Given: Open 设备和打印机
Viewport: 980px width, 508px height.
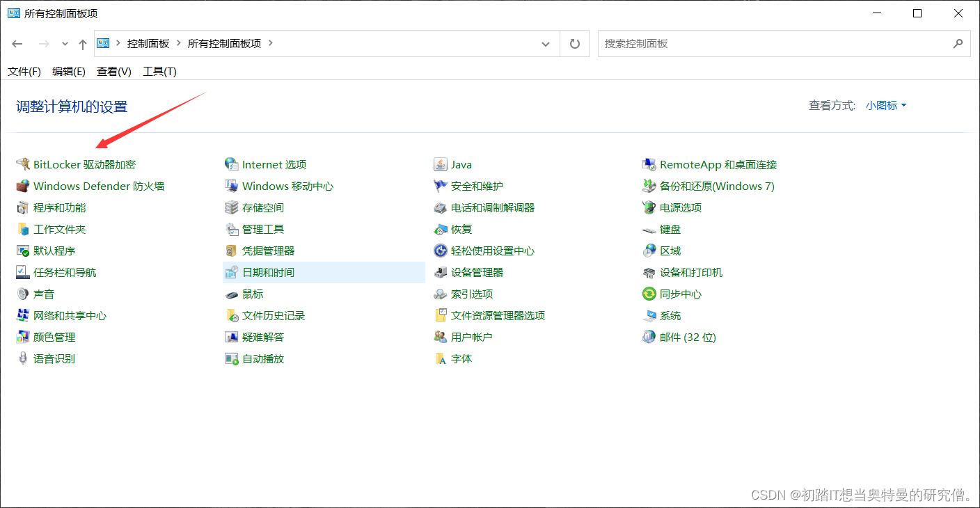Looking at the screenshot, I should (691, 273).
